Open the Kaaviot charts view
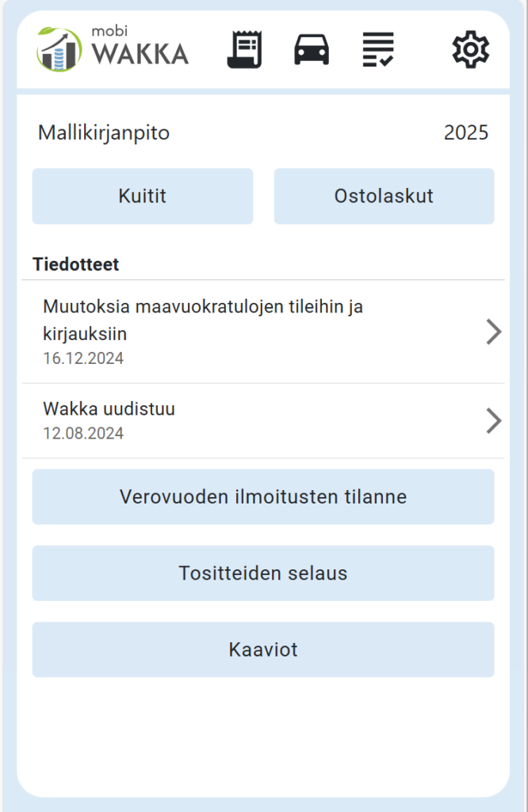This screenshot has height=812, width=528. [x=263, y=650]
